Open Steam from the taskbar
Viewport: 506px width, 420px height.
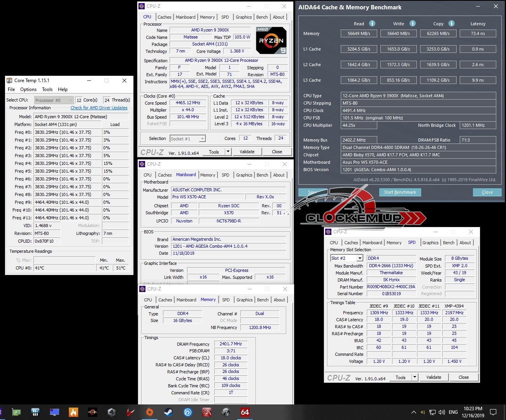(168, 412)
